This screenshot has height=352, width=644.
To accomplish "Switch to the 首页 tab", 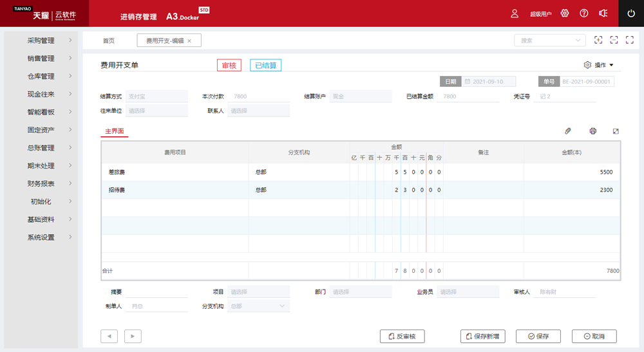I will pyautogui.click(x=109, y=41).
